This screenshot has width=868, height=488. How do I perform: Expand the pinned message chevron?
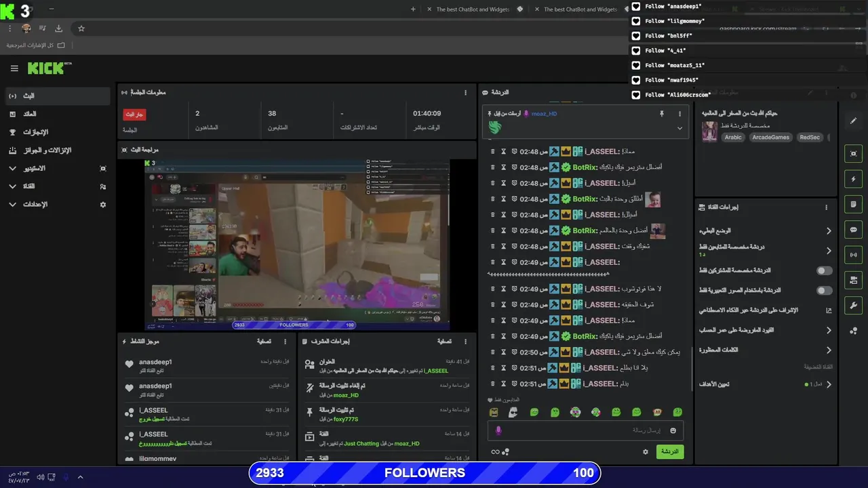(679, 128)
